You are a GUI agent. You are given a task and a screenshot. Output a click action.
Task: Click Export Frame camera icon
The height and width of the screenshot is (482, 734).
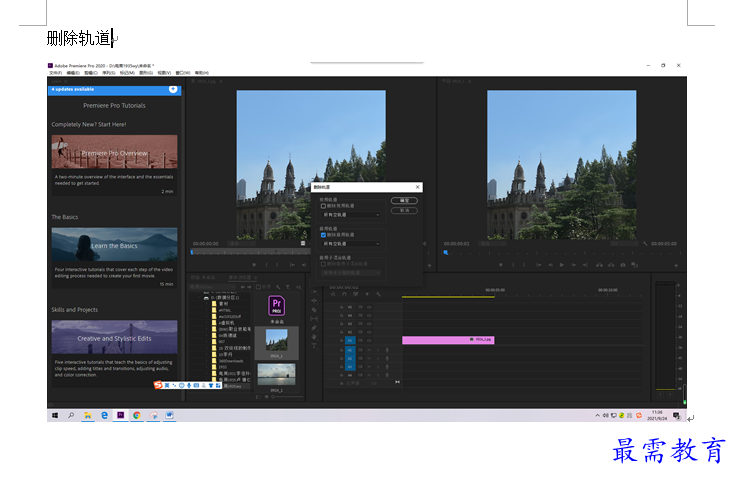(x=623, y=265)
